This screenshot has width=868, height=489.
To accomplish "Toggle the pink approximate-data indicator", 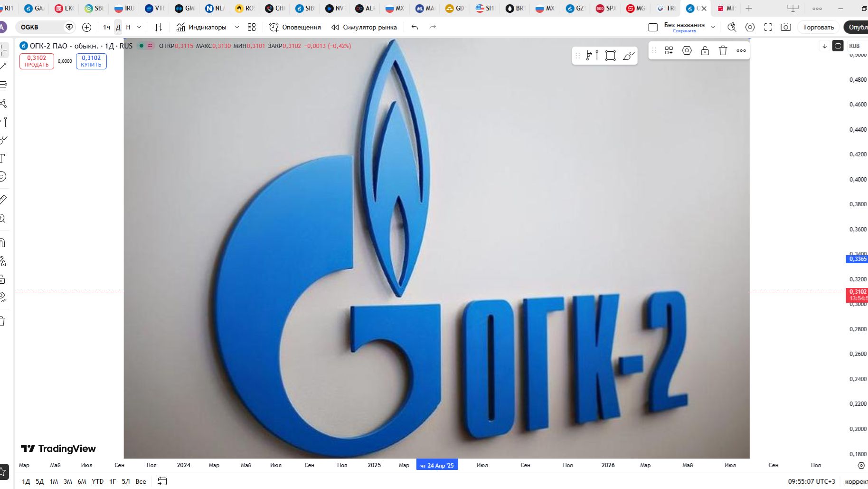I will click(x=150, y=46).
